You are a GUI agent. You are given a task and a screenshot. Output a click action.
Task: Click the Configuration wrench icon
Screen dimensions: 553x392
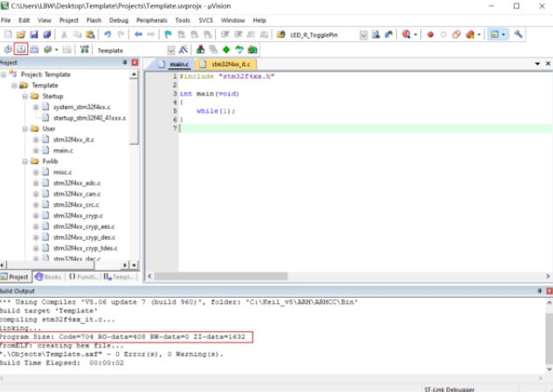518,35
